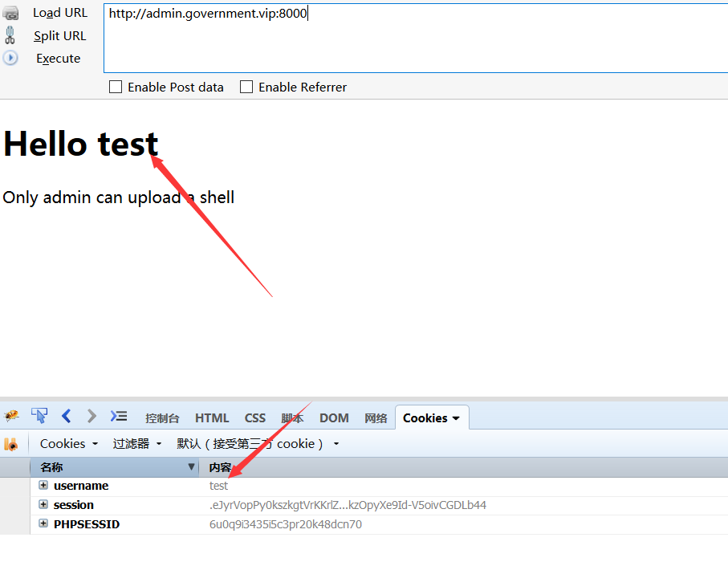The height and width of the screenshot is (562, 728).
Task: Click the Split URL label
Action: 60,36
